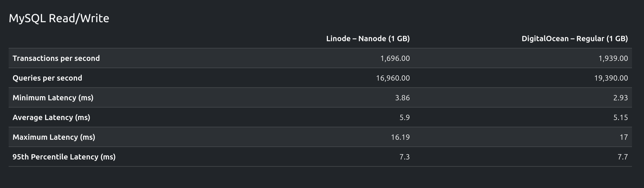Click the Linode queries value 16,960.00
The image size is (644, 188).
coord(393,78)
